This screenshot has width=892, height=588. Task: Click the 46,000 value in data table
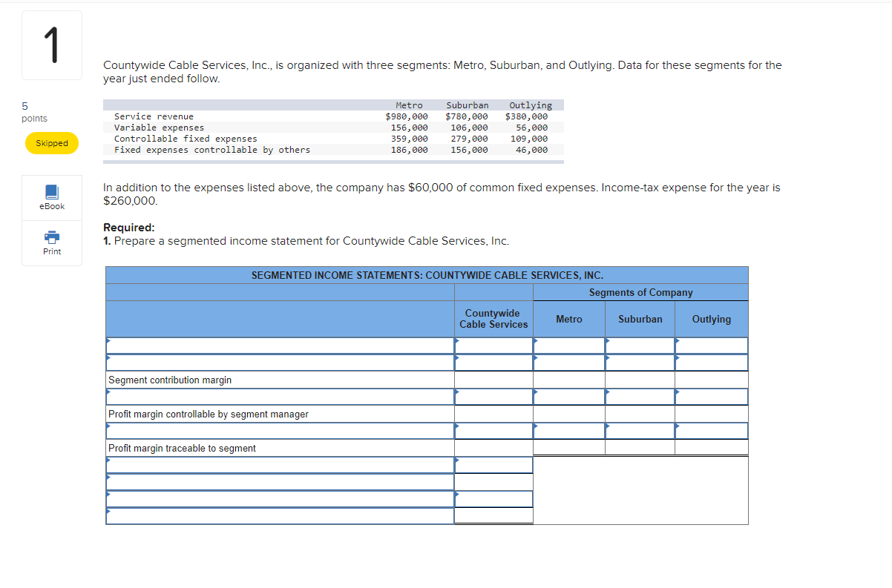[532, 150]
